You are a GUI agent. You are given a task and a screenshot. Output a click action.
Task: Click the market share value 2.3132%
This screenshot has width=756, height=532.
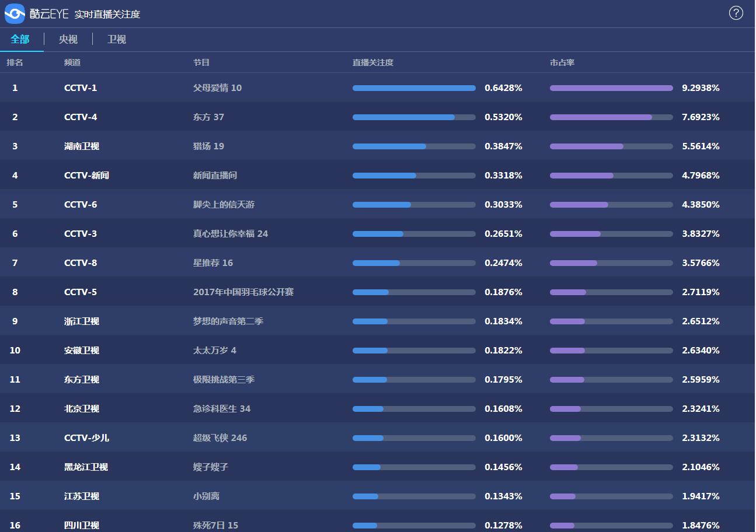pos(701,438)
